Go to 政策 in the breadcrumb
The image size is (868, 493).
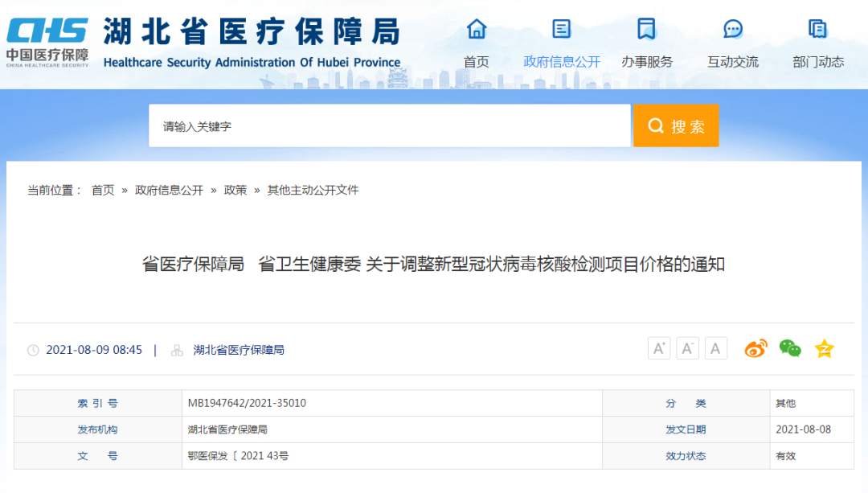(235, 190)
